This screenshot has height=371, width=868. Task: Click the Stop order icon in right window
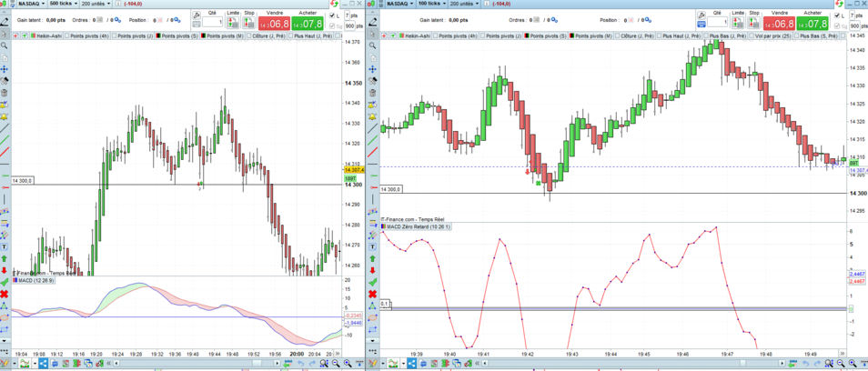point(753,23)
